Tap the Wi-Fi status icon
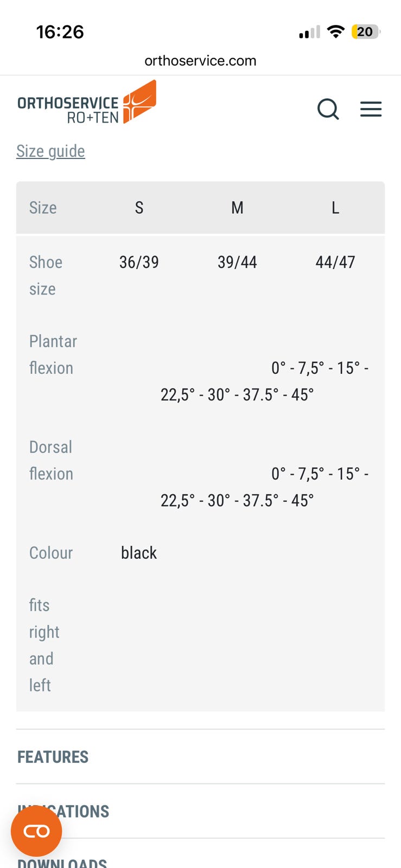This screenshot has width=401, height=868. pos(336,32)
